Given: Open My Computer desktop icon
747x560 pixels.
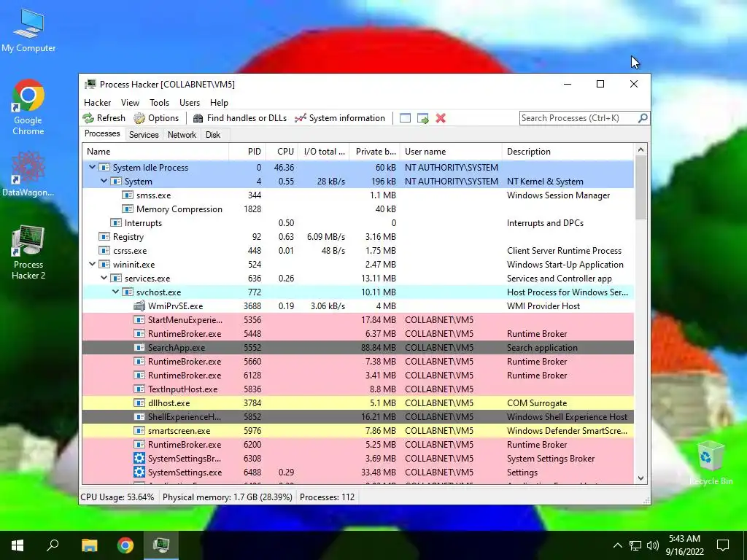Looking at the screenshot, I should coord(28,29).
